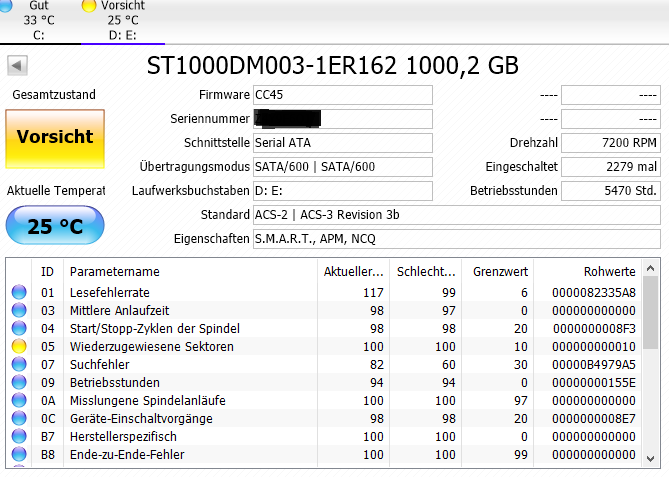Select the Wiederzugewiesene Sektoren row
Screen dimensions: 669x477
tap(324, 346)
